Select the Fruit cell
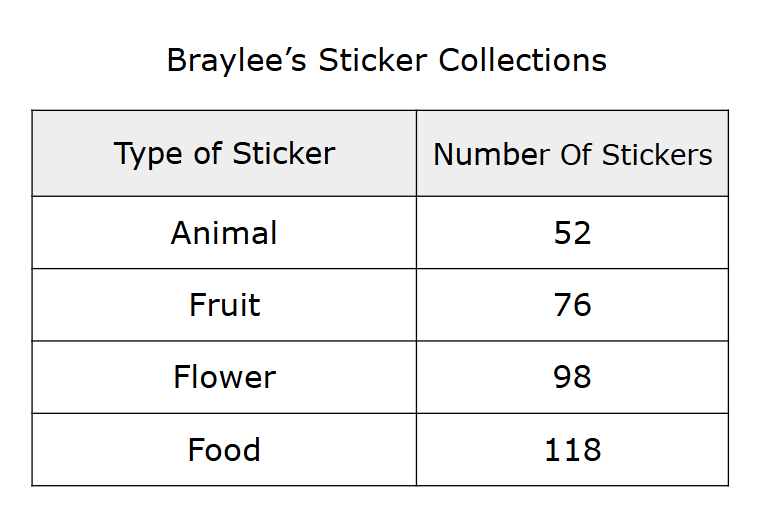 (224, 305)
